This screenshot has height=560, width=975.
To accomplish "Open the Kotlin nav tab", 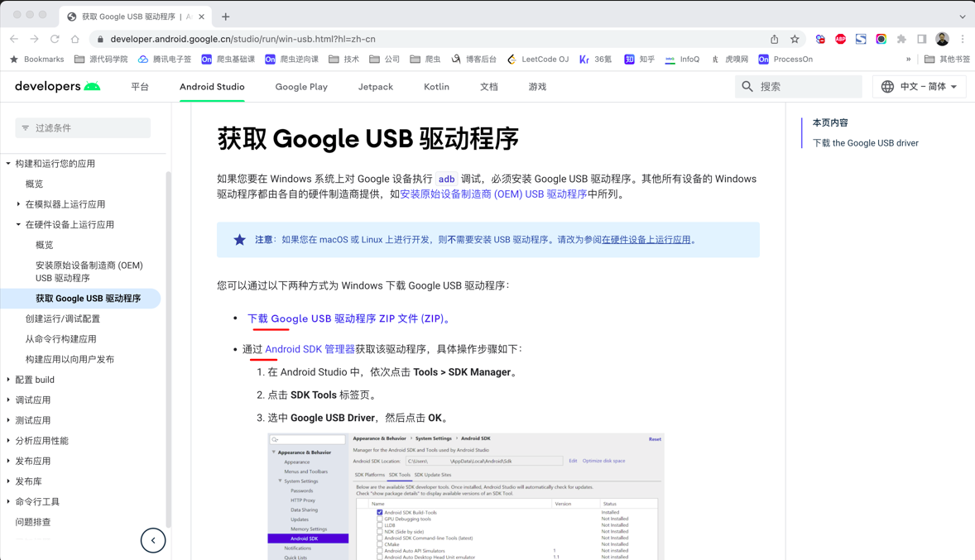I will click(436, 86).
